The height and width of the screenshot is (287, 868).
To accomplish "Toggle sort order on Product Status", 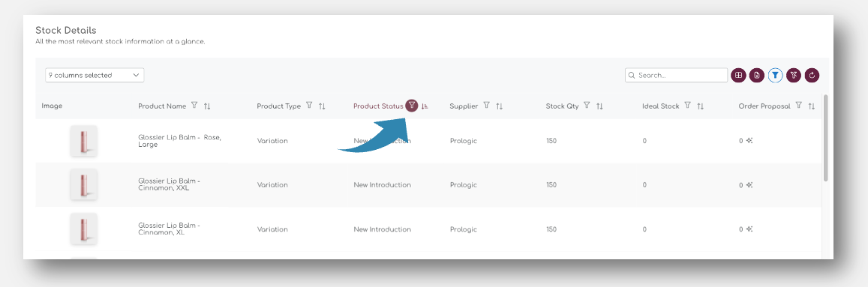I will 425,106.
